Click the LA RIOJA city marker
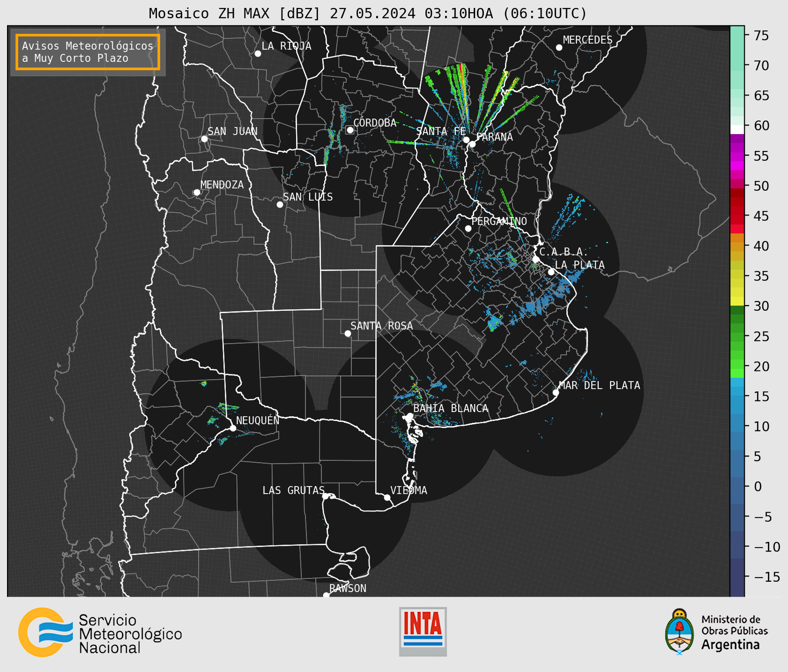This screenshot has height=672, width=788. pos(258,54)
